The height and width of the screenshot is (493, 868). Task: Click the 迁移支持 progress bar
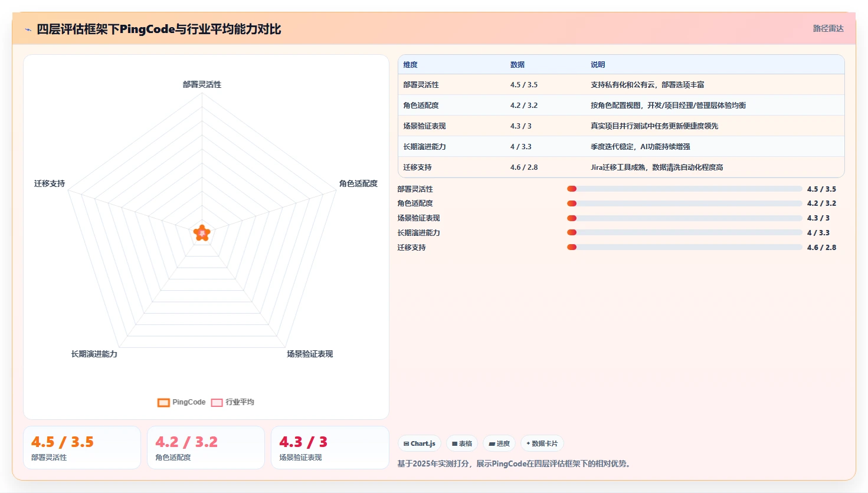684,248
